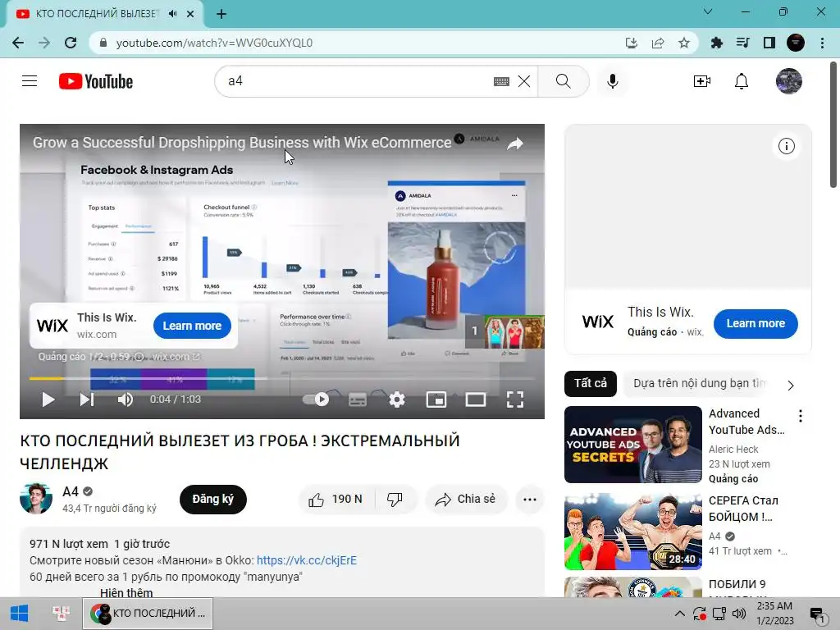Install app from address bar icon
The image size is (840, 630).
(632, 43)
